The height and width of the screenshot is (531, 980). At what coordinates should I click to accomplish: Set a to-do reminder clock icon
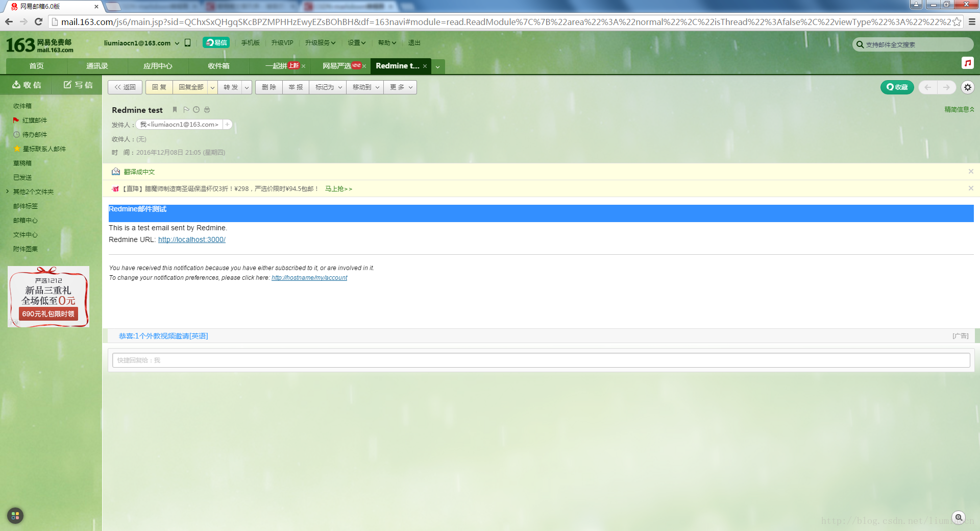(x=196, y=110)
